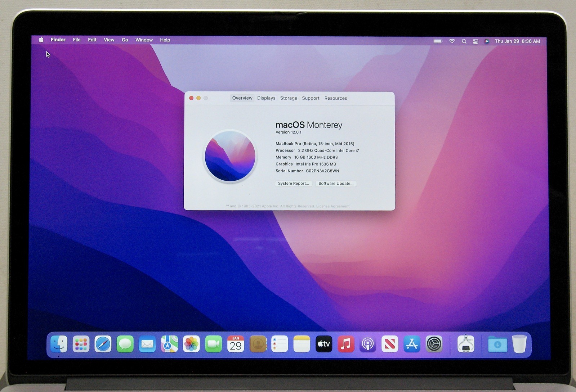Viewport: 576px width, 392px height.
Task: Open the Help menu
Action: [x=165, y=40]
